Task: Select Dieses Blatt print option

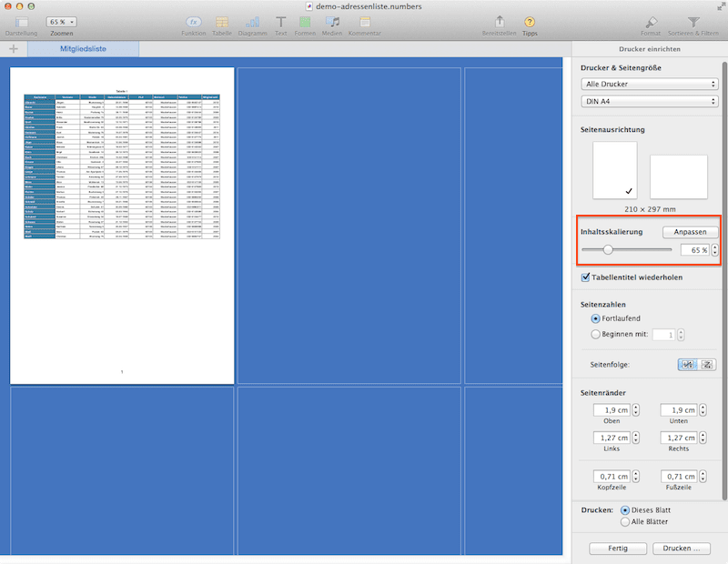Action: (x=625, y=510)
